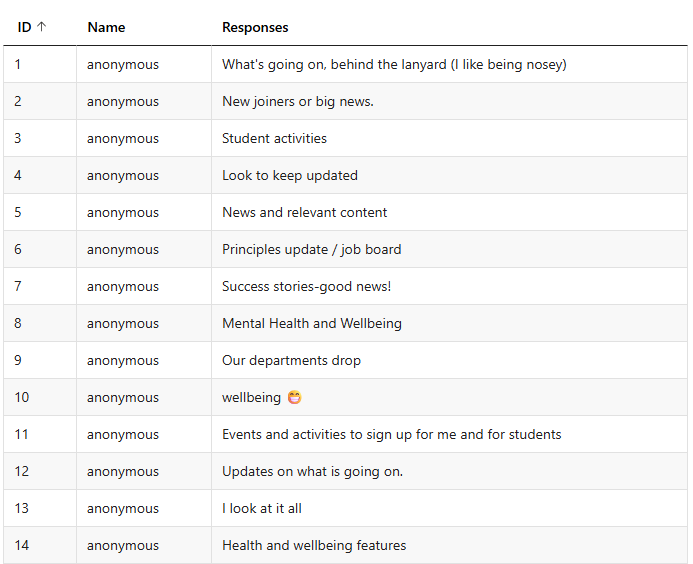Click the Name column header
Viewport: 693px width, 564px height.
point(106,27)
